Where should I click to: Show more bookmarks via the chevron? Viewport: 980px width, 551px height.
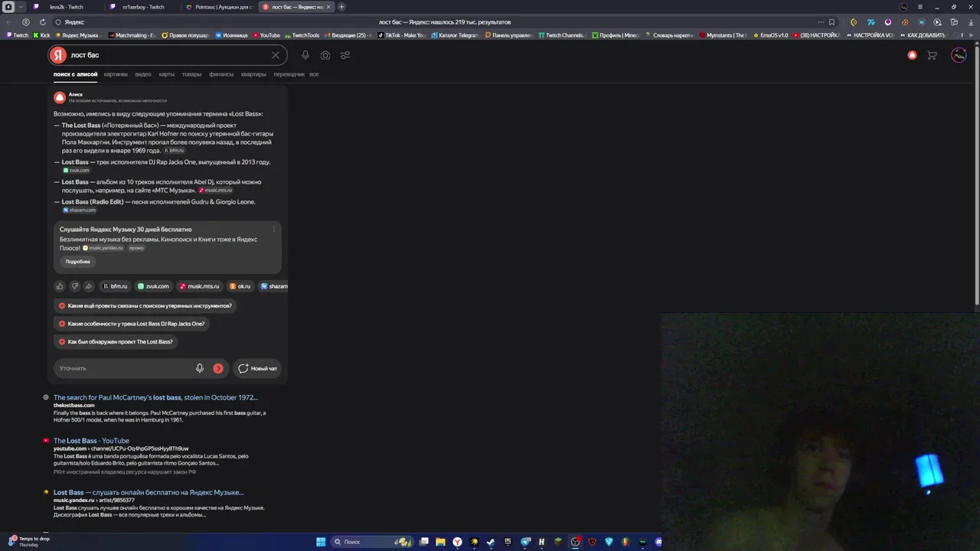[970, 35]
